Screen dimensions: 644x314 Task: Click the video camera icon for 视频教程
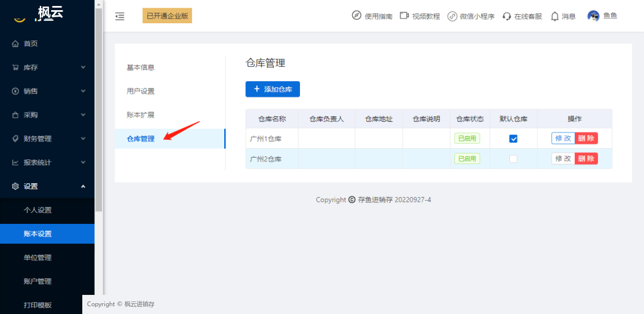click(404, 16)
